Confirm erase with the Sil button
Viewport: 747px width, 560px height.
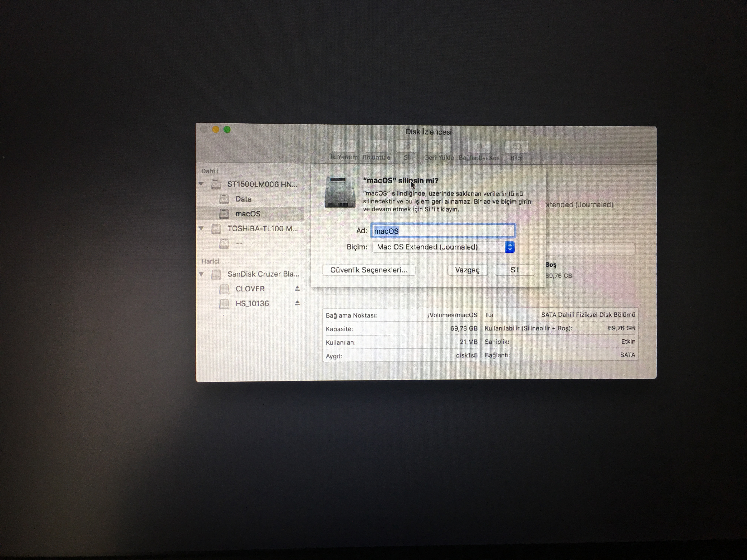(514, 270)
